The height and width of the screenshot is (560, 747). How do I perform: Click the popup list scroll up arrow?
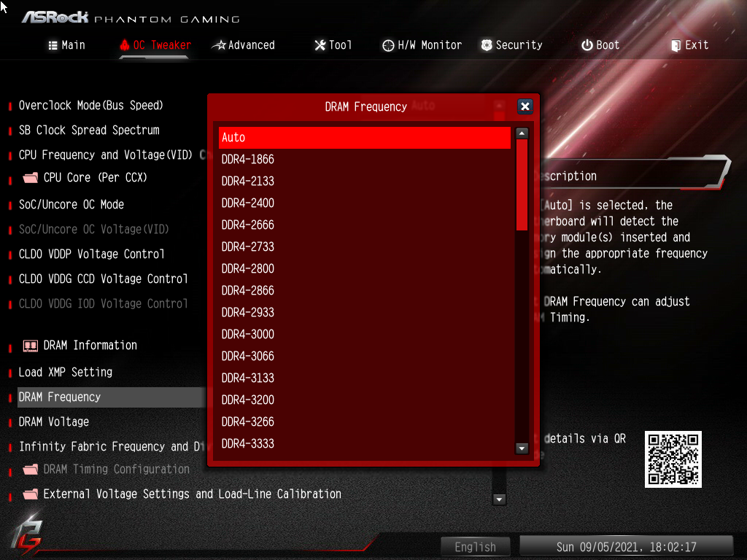tap(522, 133)
